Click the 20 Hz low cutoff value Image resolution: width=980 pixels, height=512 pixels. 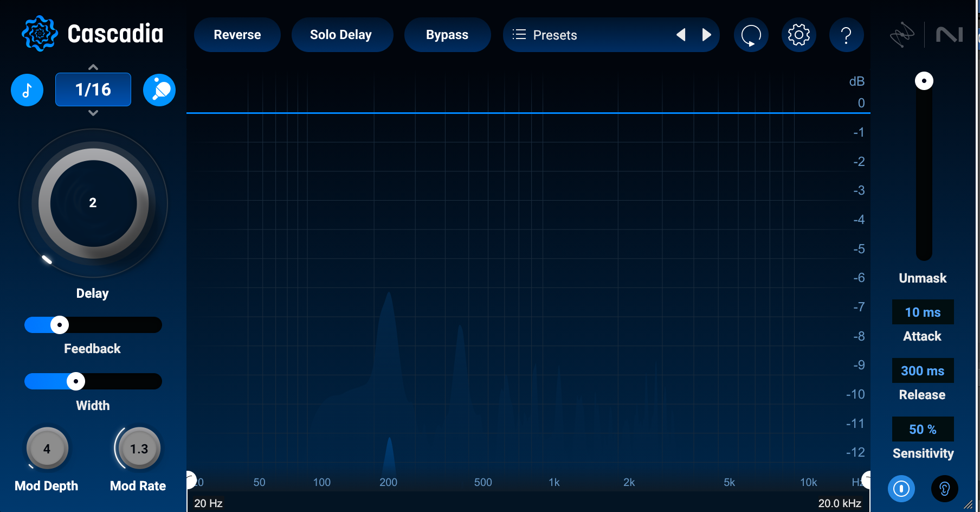[209, 503]
